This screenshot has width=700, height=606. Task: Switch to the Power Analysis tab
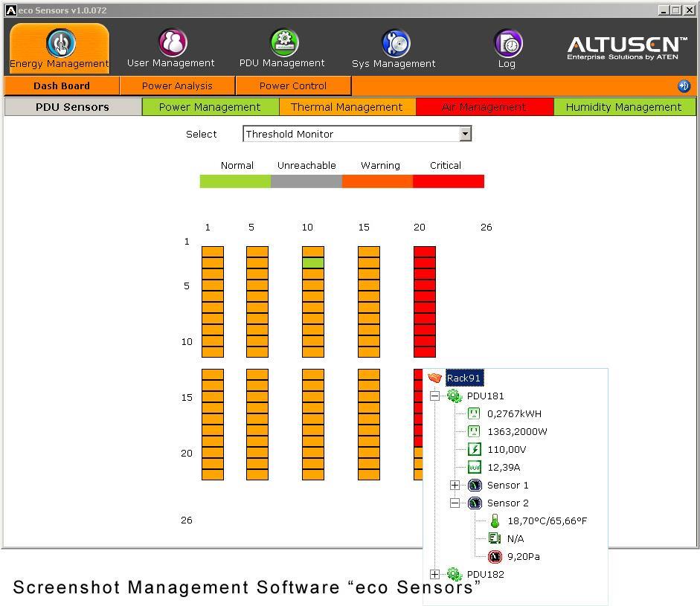(x=177, y=86)
